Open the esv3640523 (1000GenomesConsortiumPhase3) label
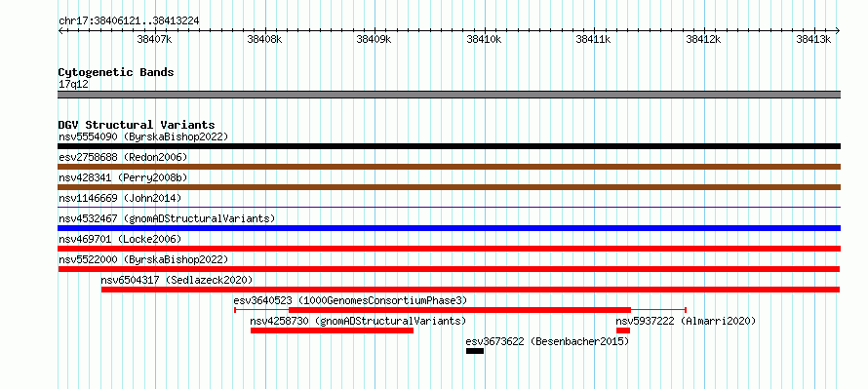The width and height of the screenshot is (868, 389). [350, 300]
